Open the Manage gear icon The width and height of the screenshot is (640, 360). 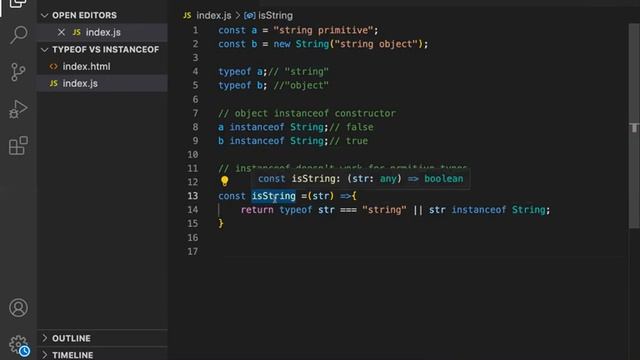pyautogui.click(x=19, y=345)
